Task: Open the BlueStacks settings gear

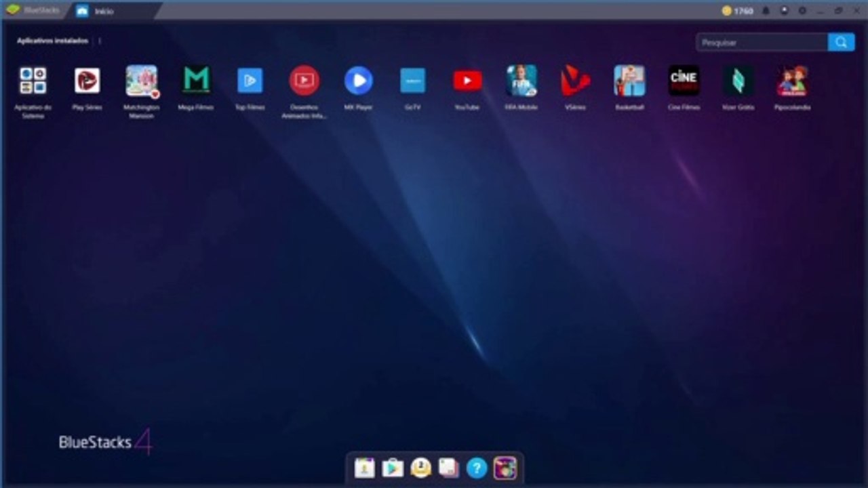Action: coord(803,11)
